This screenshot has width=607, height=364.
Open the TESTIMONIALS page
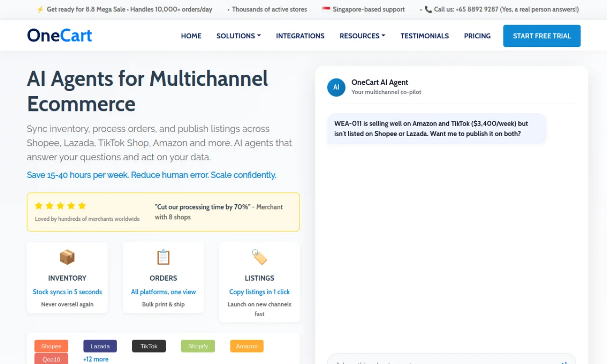[x=424, y=36]
